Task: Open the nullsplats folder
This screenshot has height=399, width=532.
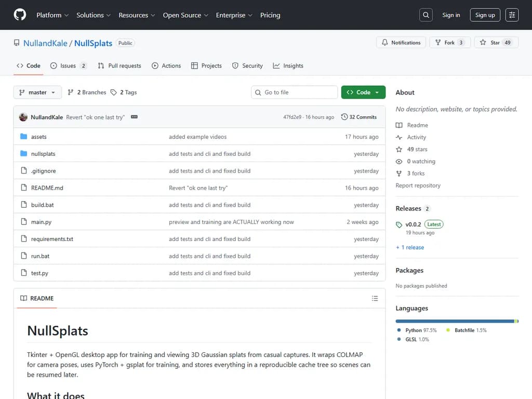Action: pos(43,154)
